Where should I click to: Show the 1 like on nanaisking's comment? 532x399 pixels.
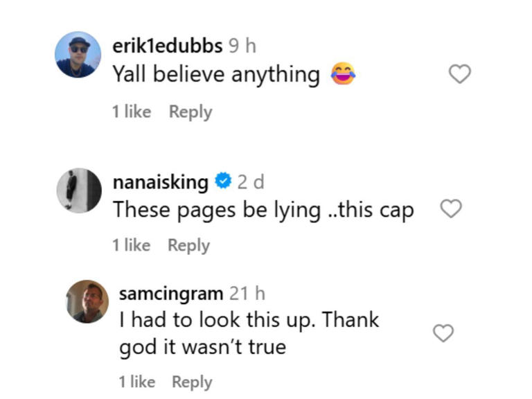[131, 245]
